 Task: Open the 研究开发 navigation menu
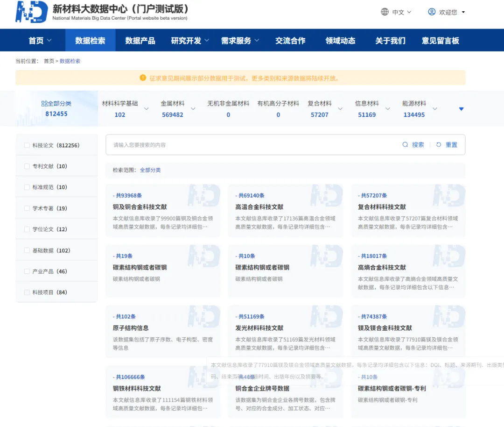point(190,41)
